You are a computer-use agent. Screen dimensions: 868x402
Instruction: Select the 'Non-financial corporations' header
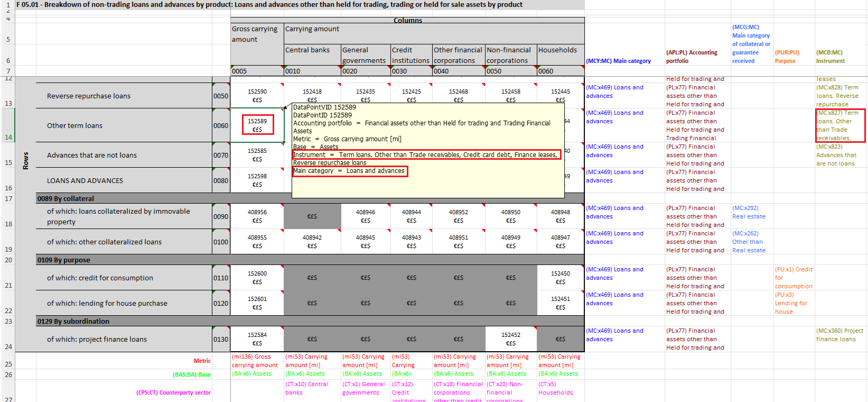(511, 55)
